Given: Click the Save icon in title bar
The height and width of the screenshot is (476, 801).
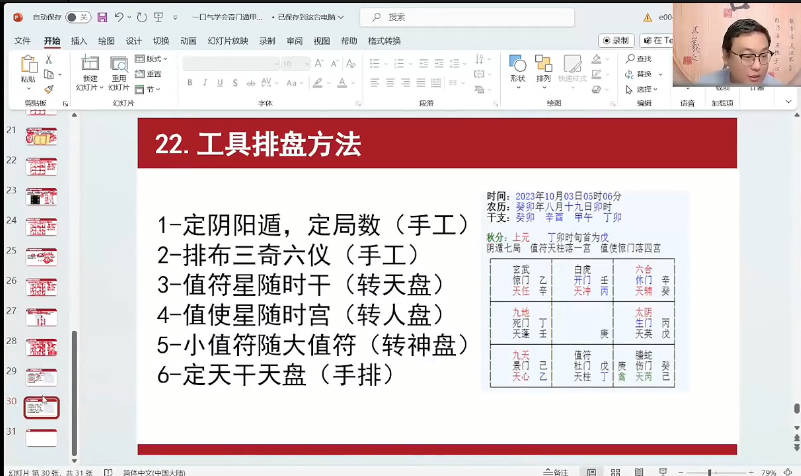Looking at the screenshot, I should tap(102, 17).
